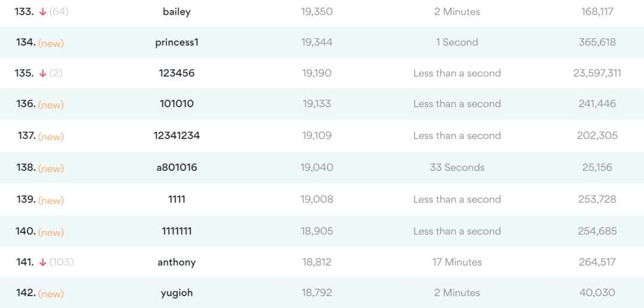Select the password "bailey"
Viewport: 644px width, 308px height.
pos(177,12)
